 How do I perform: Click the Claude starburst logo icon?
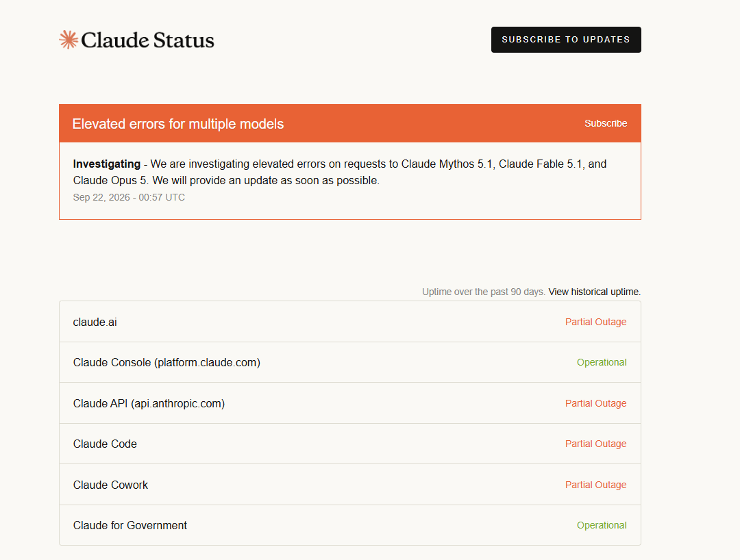[69, 40]
